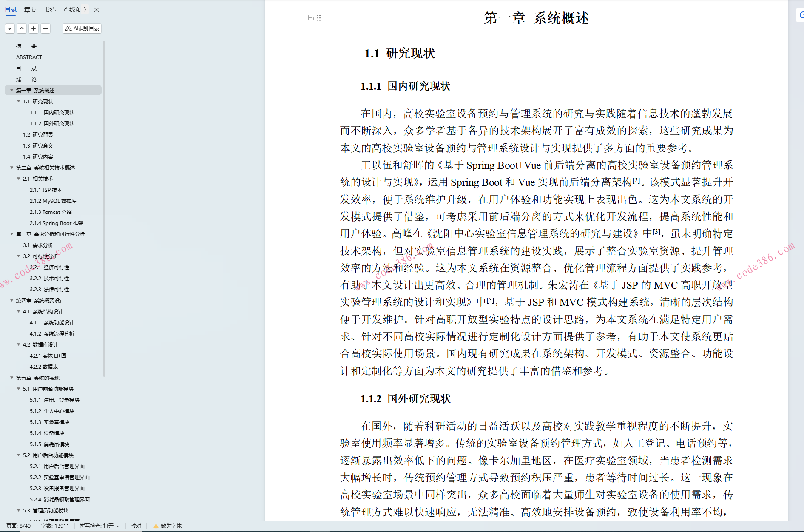Click the AI识别目录 button
The width and height of the screenshot is (804, 532).
point(82,28)
